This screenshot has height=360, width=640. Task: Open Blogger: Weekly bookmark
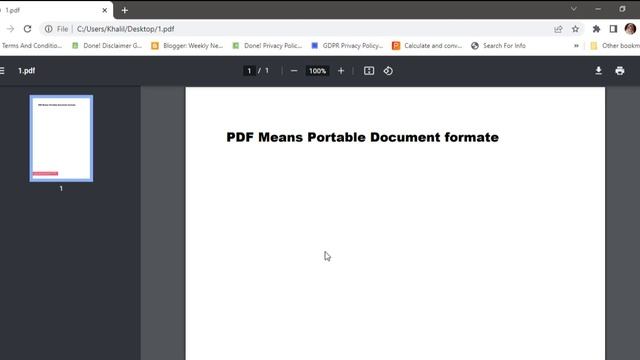[187, 46]
